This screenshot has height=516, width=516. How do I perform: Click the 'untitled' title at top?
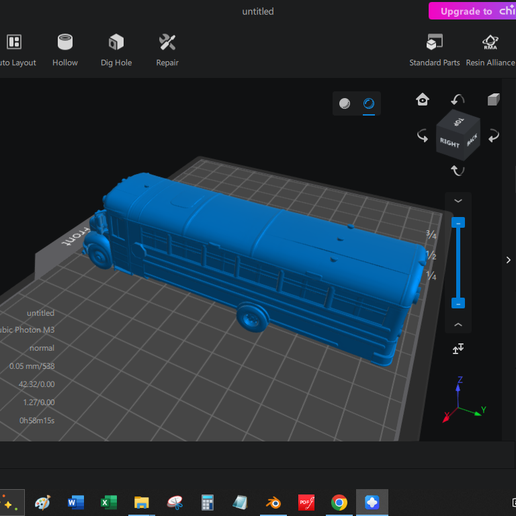coord(258,11)
